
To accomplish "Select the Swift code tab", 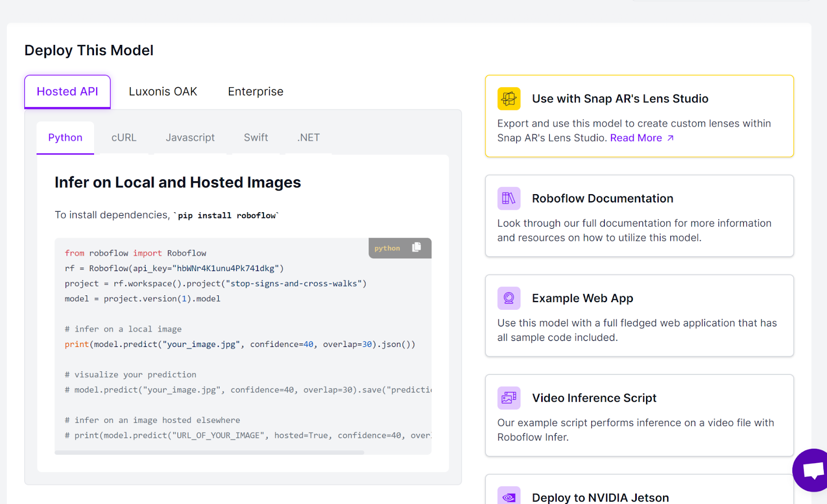I will 256,138.
